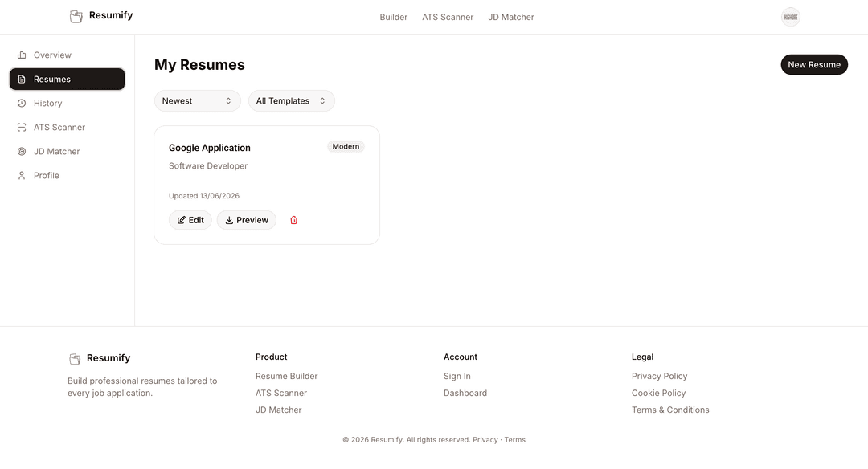Click the New Resume button
Viewport: 868px width, 469px height.
[814, 65]
